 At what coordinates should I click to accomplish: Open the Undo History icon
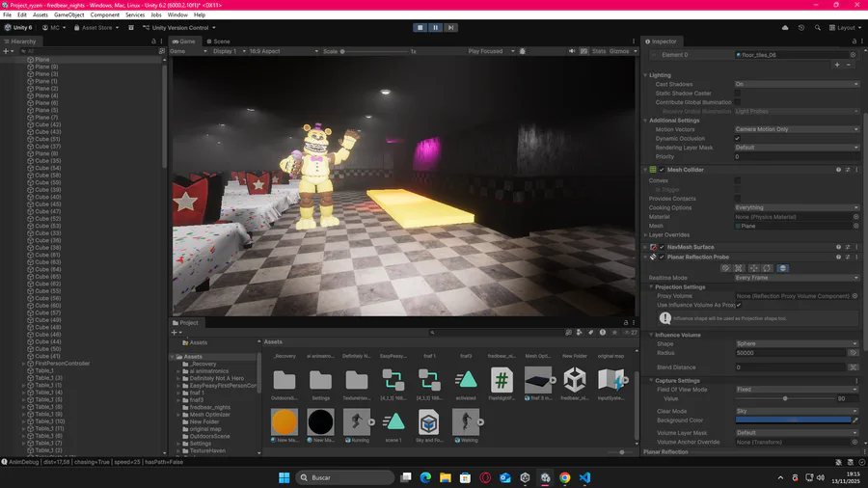pyautogui.click(x=801, y=28)
